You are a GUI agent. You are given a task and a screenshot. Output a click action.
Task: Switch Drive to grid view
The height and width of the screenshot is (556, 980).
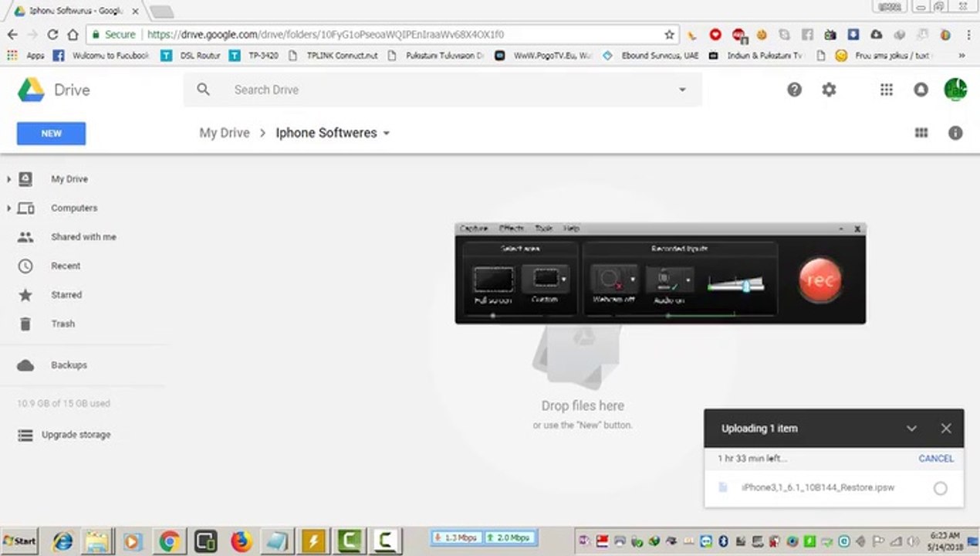point(921,133)
